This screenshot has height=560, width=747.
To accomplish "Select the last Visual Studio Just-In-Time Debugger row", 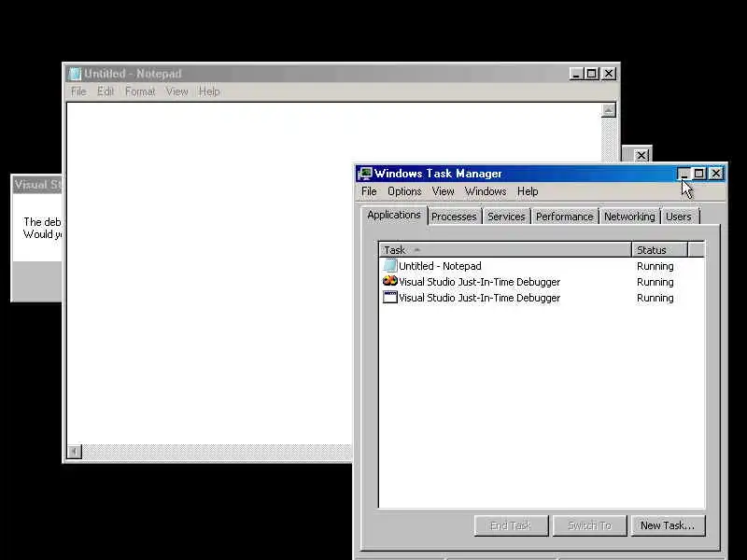I will (x=542, y=298).
